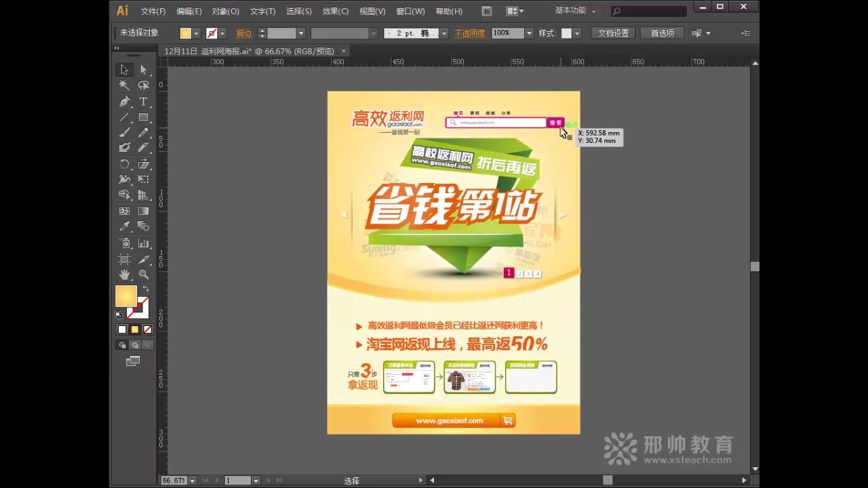Open the 编辑(E) menu
This screenshot has width=868, height=488.
click(189, 12)
